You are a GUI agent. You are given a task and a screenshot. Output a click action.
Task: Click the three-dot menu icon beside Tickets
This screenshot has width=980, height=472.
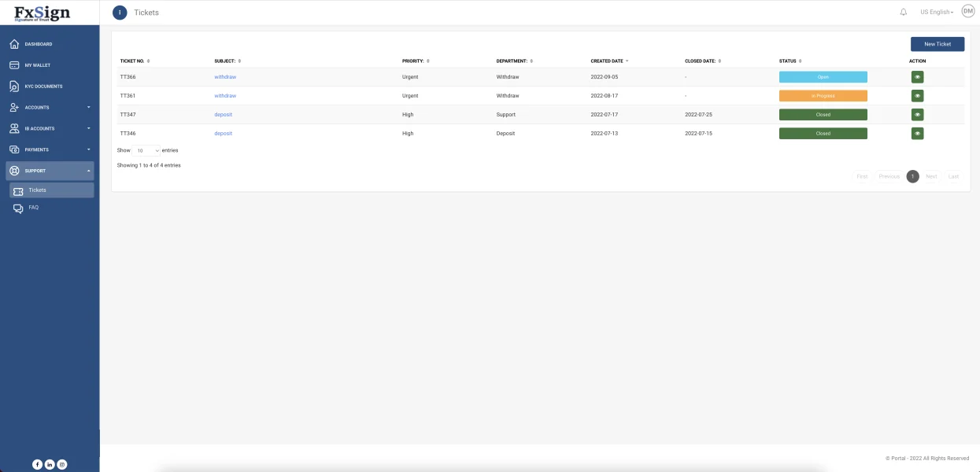coord(120,12)
